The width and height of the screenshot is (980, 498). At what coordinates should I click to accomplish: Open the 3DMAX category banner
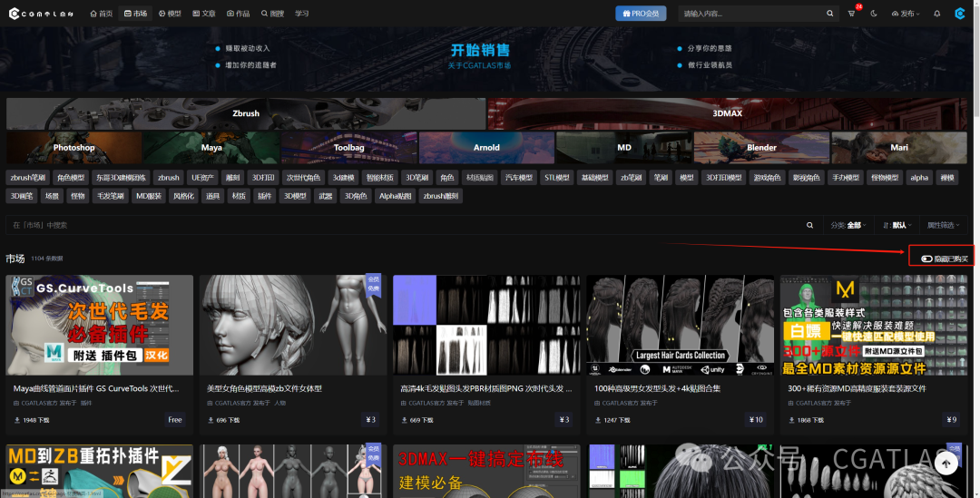point(728,113)
